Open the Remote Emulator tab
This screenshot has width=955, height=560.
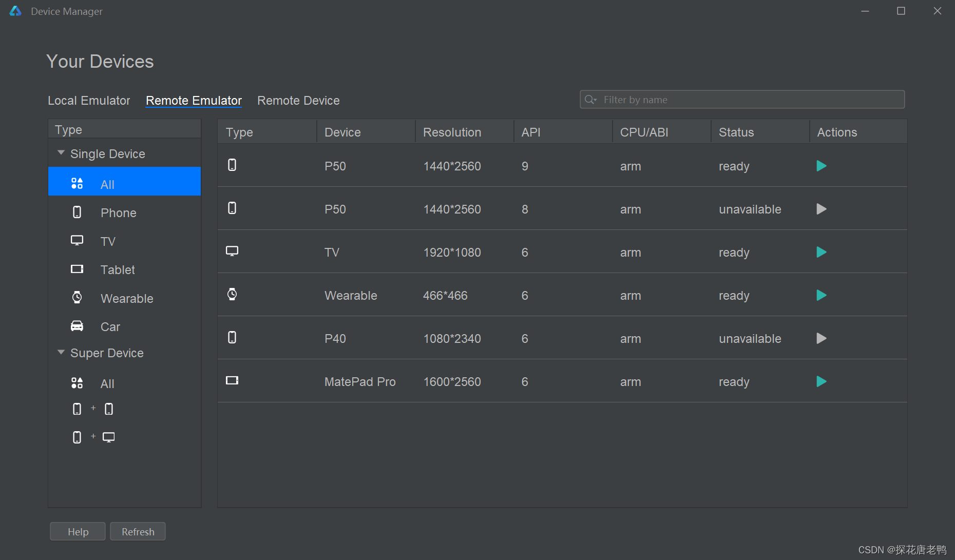click(194, 101)
